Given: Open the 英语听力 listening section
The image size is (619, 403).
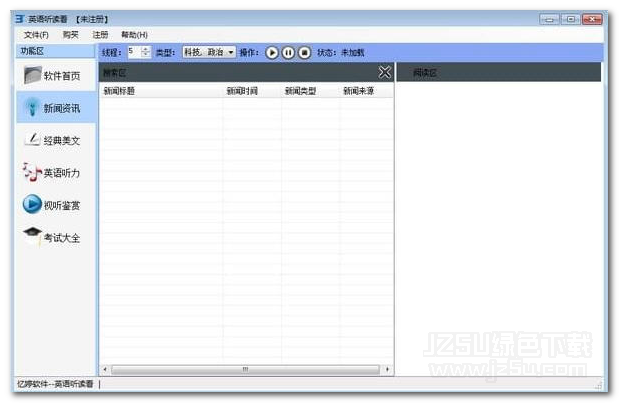Looking at the screenshot, I should [x=56, y=172].
